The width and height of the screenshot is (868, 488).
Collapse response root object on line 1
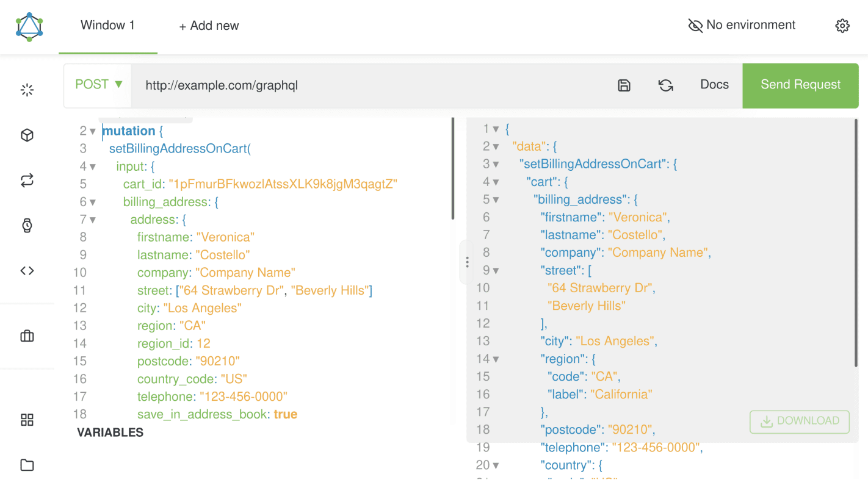pyautogui.click(x=496, y=129)
